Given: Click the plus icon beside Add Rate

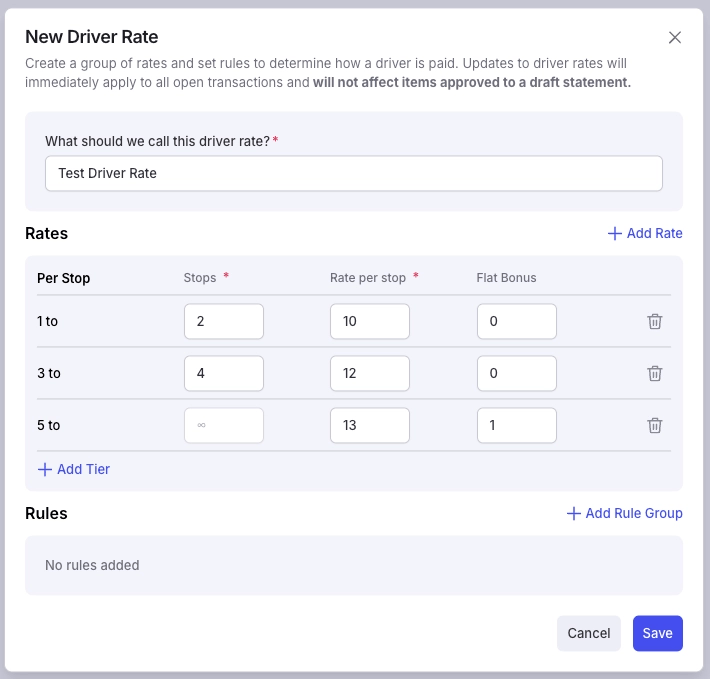Looking at the screenshot, I should pos(614,234).
